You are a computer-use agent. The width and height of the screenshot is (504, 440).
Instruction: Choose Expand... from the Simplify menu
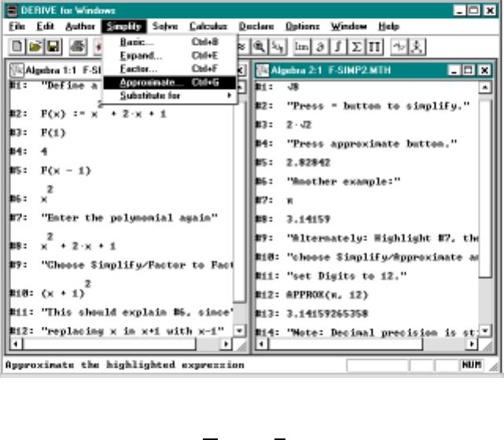(169, 56)
